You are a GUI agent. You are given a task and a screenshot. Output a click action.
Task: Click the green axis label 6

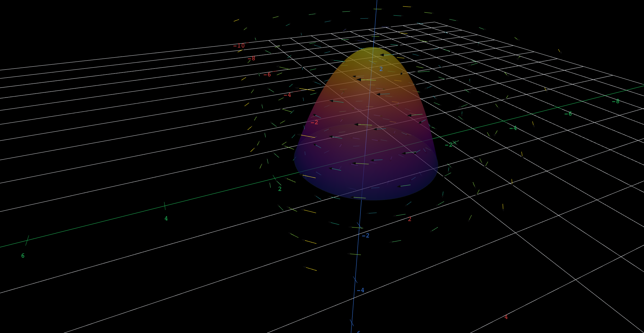[x=23, y=256]
